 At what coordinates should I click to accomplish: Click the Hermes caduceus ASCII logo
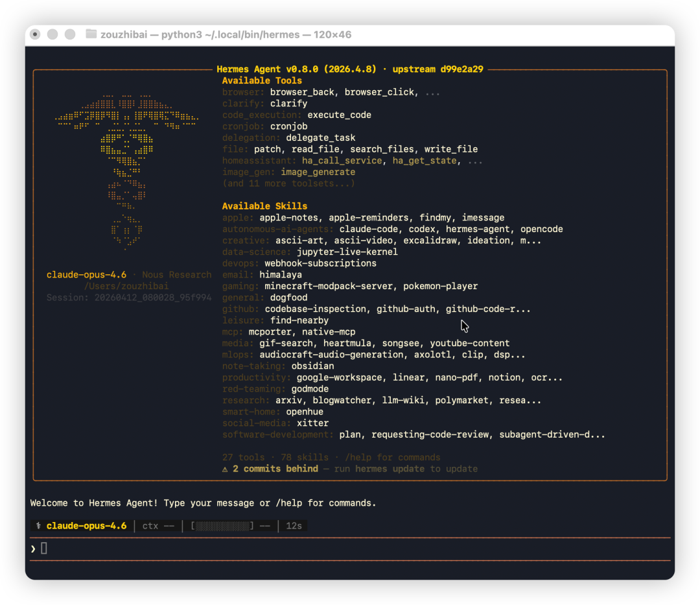pyautogui.click(x=127, y=171)
